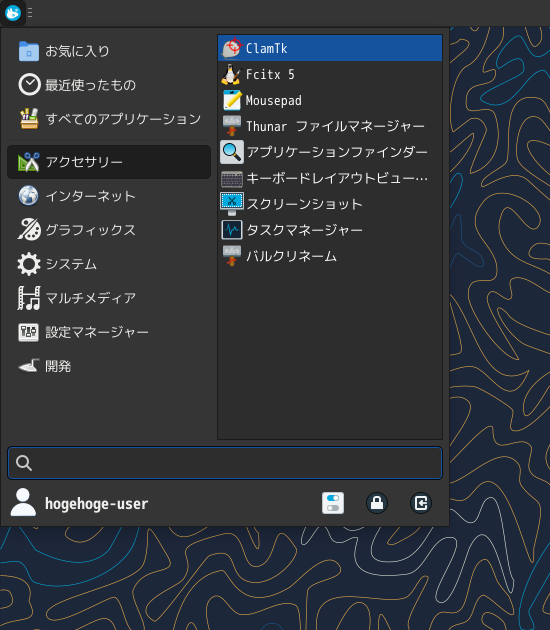Open Fcitx 5 penguin icon entry

(x=330, y=74)
